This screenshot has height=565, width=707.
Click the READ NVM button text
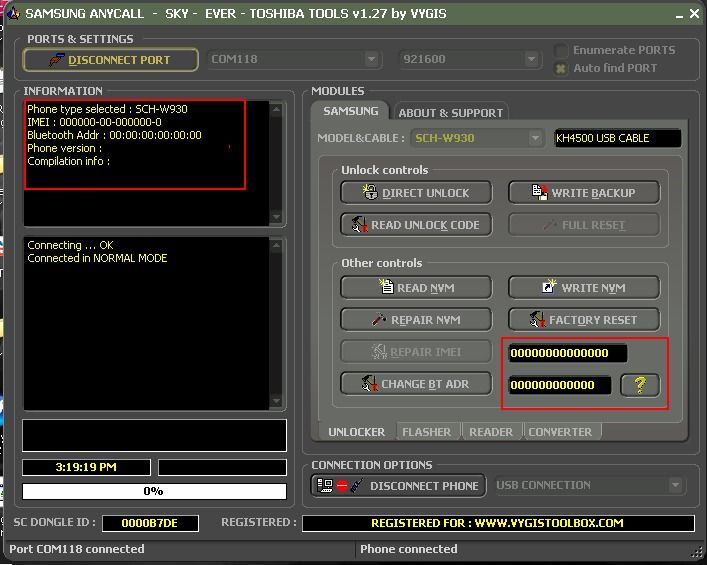426,288
